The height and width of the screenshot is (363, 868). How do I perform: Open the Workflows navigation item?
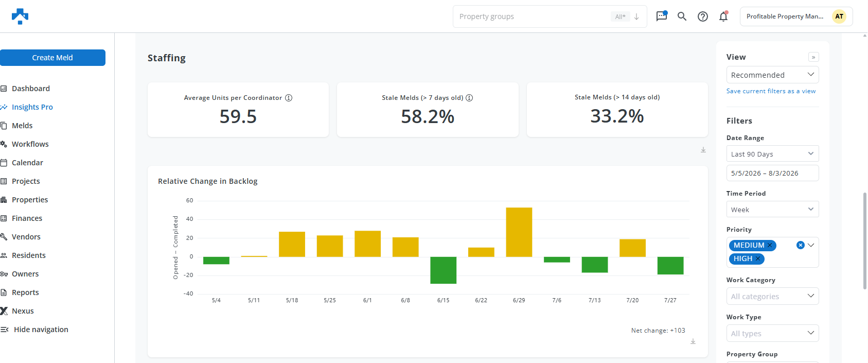(x=30, y=144)
